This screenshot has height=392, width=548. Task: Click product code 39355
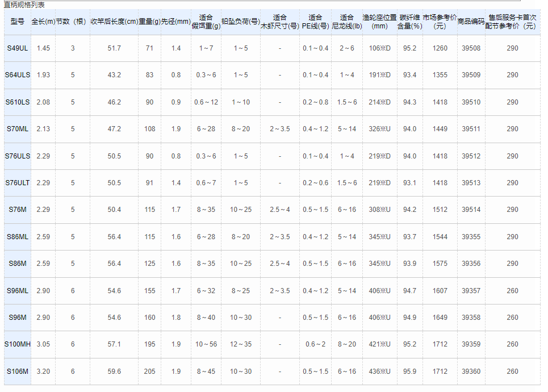coord(471,237)
